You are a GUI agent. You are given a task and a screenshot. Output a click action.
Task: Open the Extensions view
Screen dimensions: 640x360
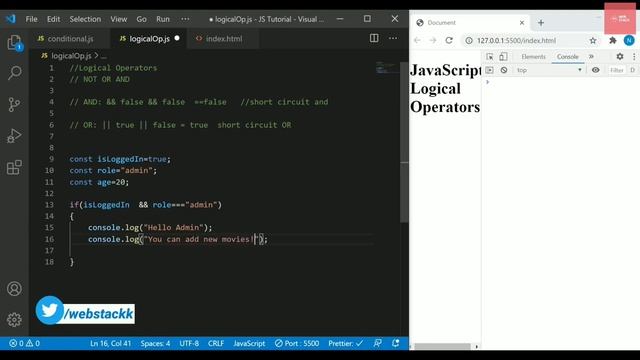pyautogui.click(x=14, y=167)
